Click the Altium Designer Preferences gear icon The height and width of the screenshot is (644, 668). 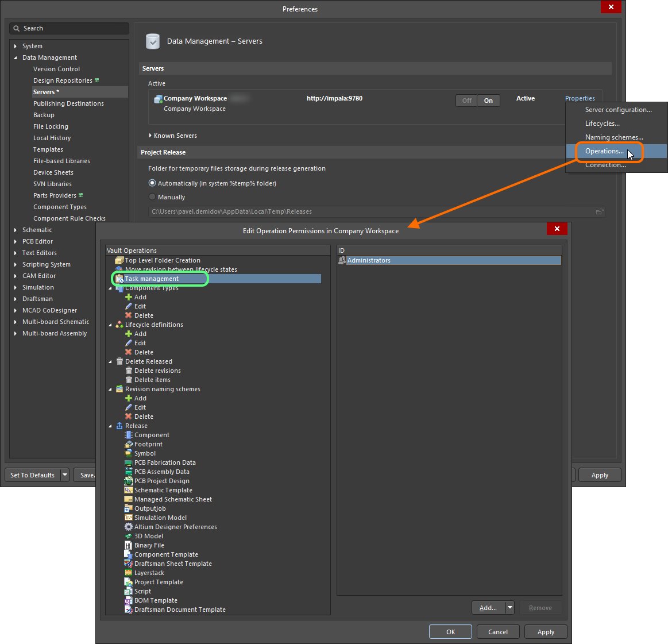[x=129, y=527]
